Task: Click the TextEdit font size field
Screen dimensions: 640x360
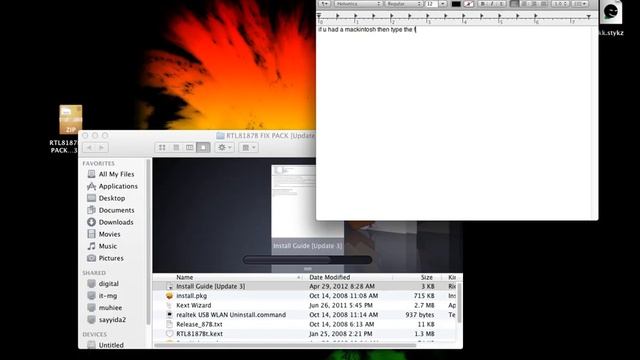Action: [x=431, y=4]
